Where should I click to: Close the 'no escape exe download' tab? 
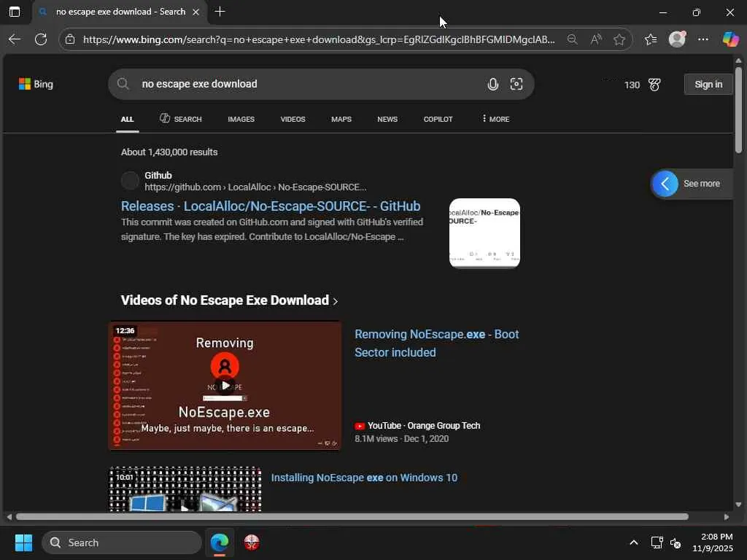[x=196, y=12]
